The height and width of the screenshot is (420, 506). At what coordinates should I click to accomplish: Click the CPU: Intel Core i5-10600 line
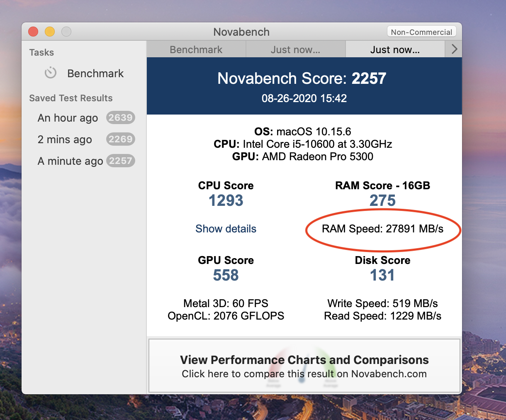(303, 144)
